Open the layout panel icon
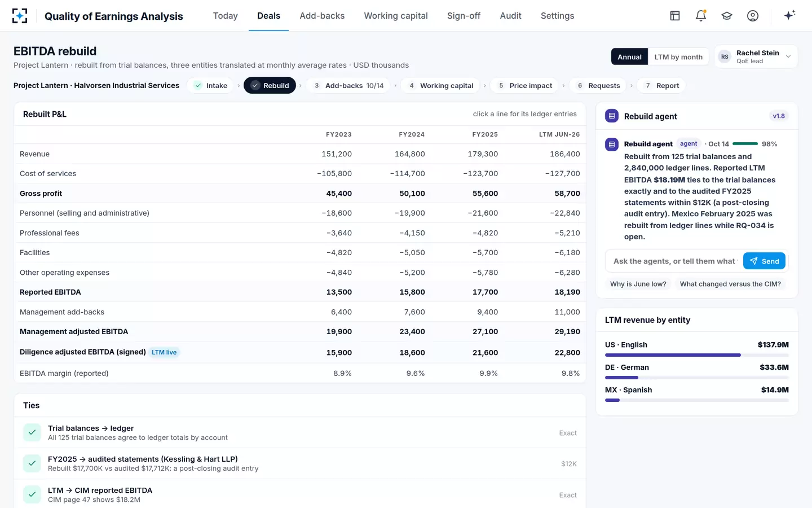The image size is (812, 508). tap(675, 16)
